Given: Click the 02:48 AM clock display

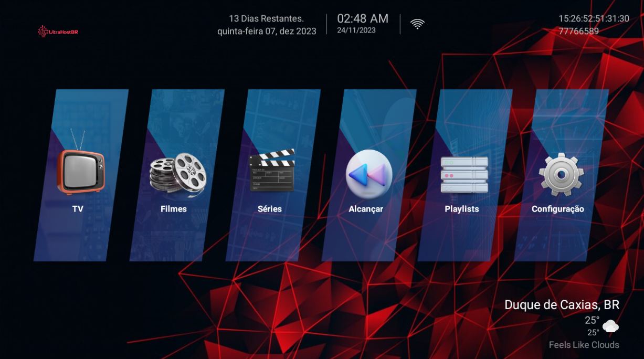Looking at the screenshot, I should click(x=363, y=19).
